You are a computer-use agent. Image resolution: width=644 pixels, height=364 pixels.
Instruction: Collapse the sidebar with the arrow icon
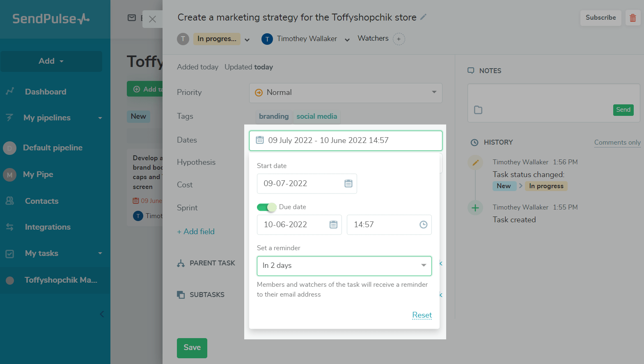102,314
